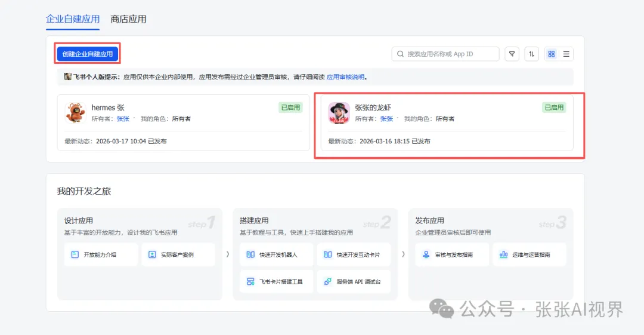Click owner 张张 link on 张张的龙虾 card

click(386, 119)
